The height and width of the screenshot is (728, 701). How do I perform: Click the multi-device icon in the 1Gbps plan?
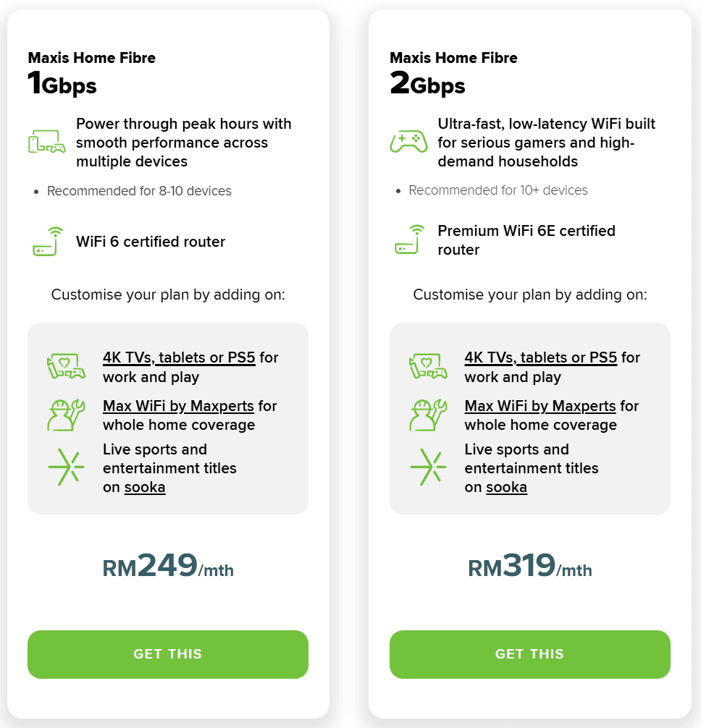47,142
